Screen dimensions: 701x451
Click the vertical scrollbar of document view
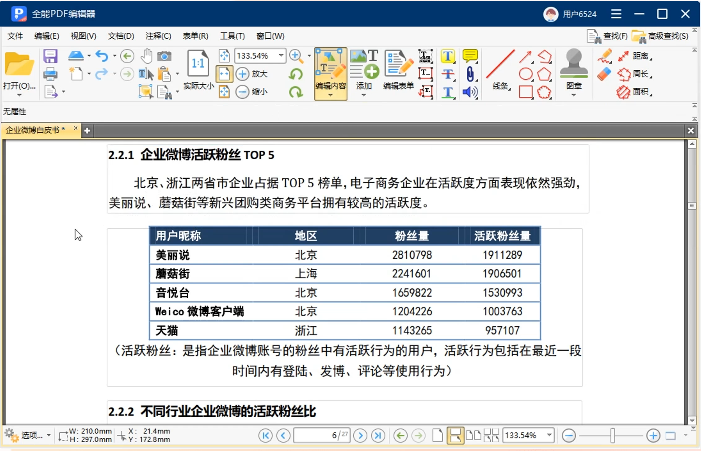coord(692,282)
